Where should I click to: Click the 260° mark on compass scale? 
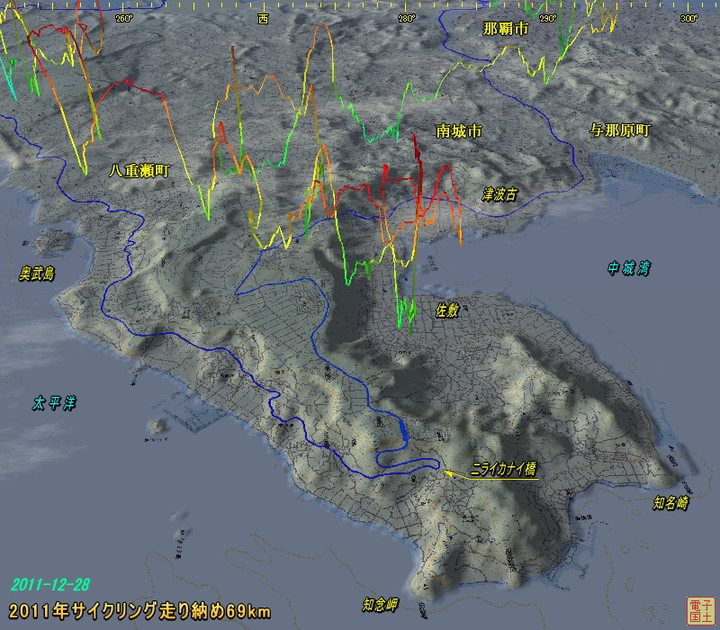pos(124,18)
